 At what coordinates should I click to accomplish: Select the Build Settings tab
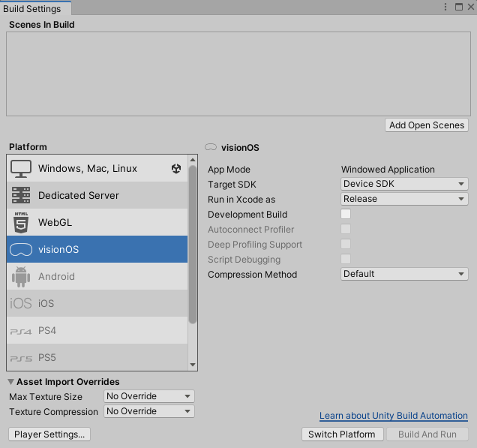pyautogui.click(x=35, y=8)
